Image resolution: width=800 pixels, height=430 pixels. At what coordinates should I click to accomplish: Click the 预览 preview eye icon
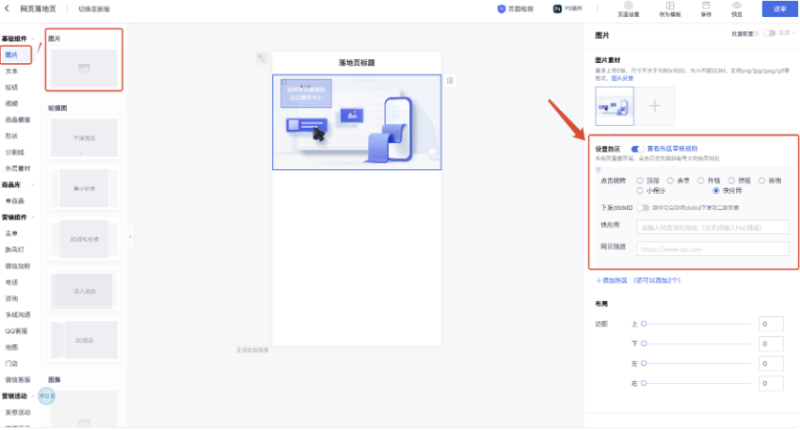736,6
